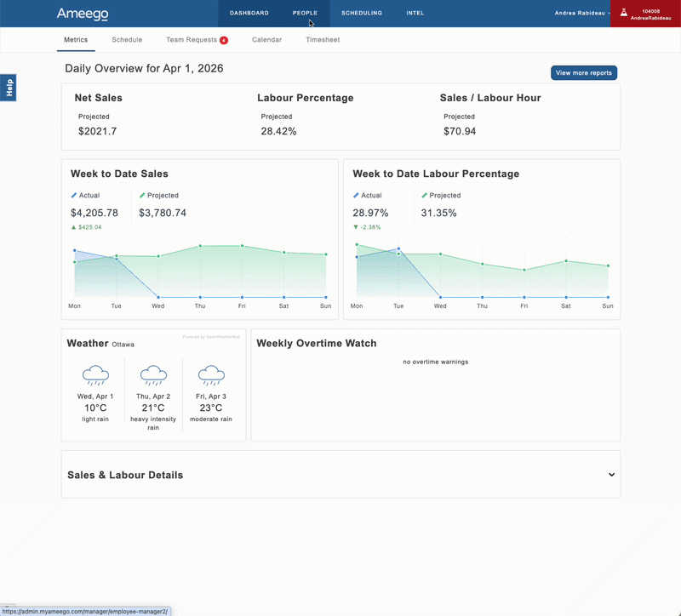Open the People menu
The width and height of the screenshot is (681, 616).
(x=305, y=13)
